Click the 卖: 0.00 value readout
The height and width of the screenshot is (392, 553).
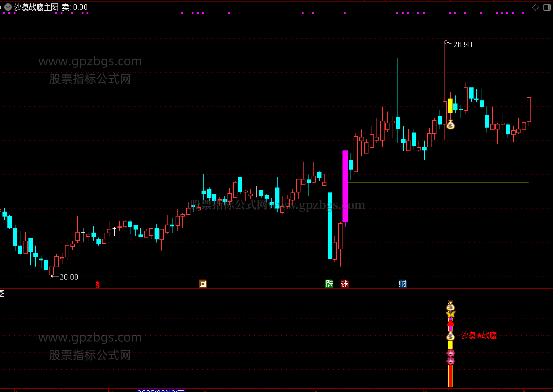coord(74,7)
